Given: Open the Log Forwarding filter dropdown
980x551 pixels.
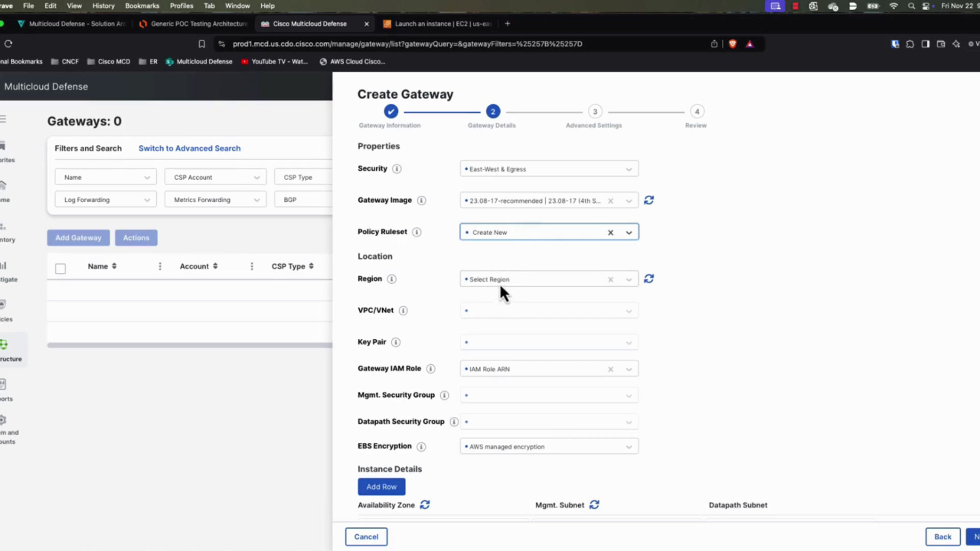Looking at the screenshot, I should [106, 199].
